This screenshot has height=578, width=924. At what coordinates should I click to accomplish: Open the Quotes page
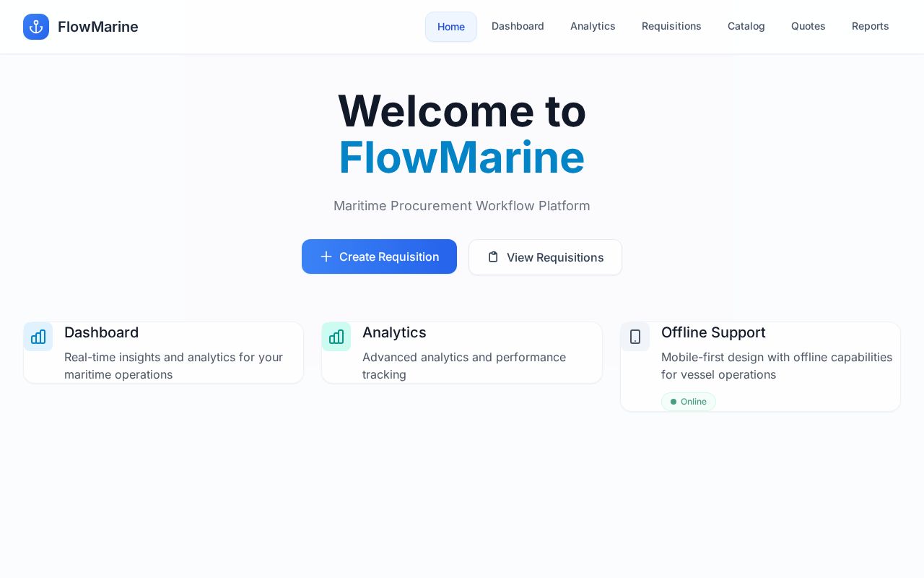point(808,26)
